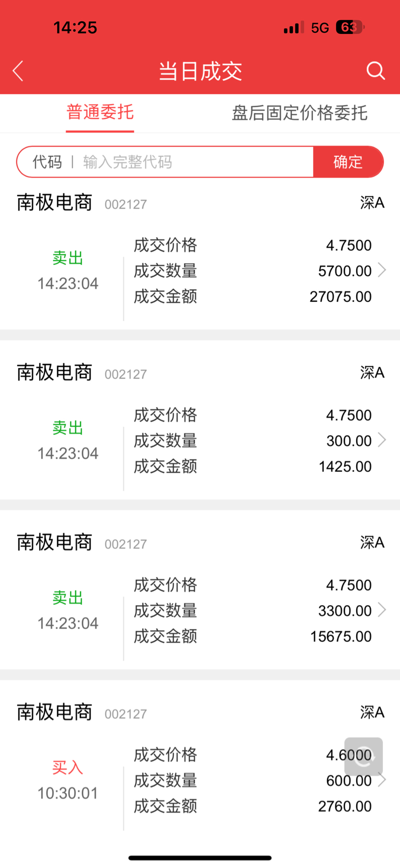Tap the 代码 label in search box
Image resolution: width=400 pixels, height=868 pixels.
pyautogui.click(x=47, y=162)
